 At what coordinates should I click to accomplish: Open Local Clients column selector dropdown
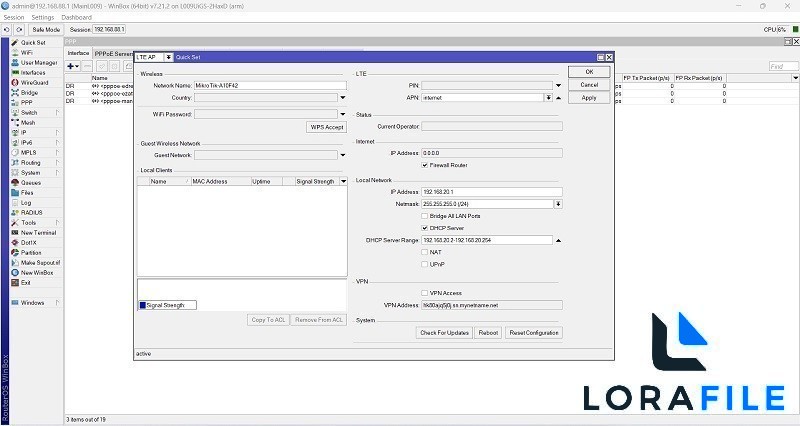tap(343, 182)
